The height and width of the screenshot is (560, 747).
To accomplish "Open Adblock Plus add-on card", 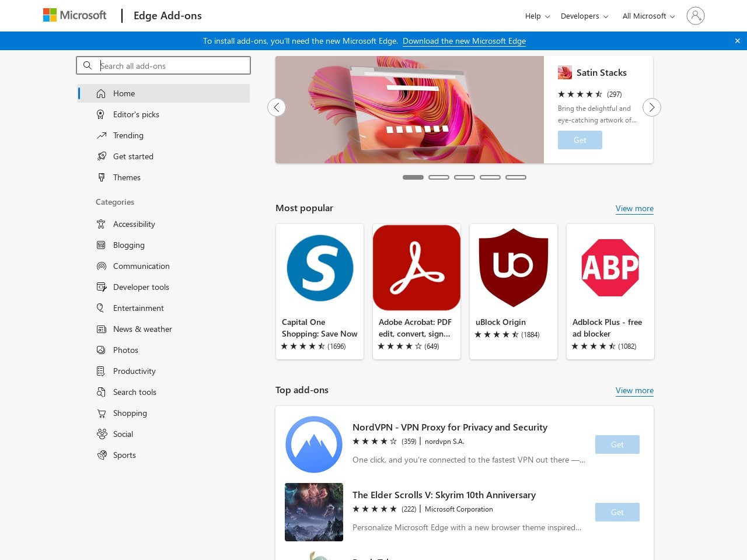I will [x=610, y=292].
